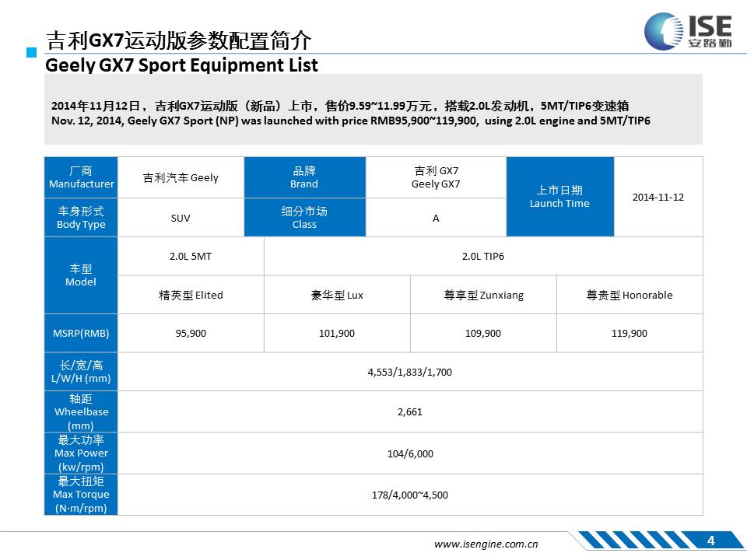This screenshot has height=560, width=747.
Task: Select the class value 'A'
Action: (x=436, y=218)
